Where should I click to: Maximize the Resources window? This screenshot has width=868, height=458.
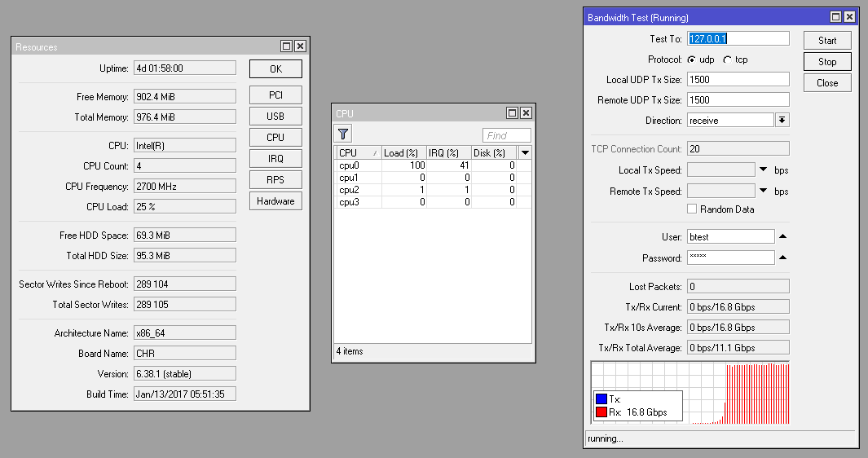[286, 47]
